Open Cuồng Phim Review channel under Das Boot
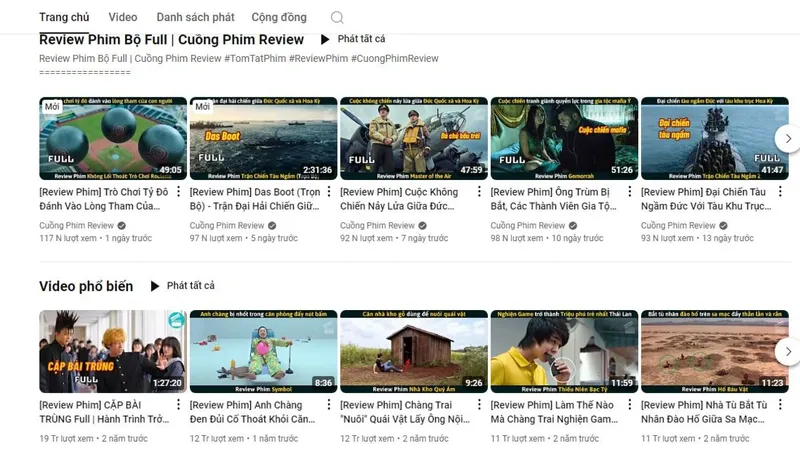Viewport: 800px width, 450px height. coord(227,226)
